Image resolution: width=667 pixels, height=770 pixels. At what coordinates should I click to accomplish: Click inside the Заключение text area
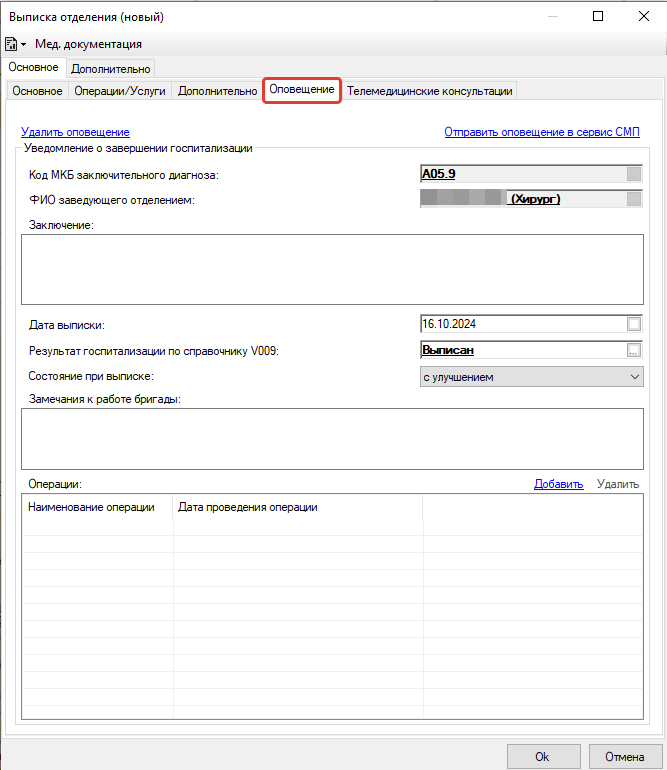(331, 268)
